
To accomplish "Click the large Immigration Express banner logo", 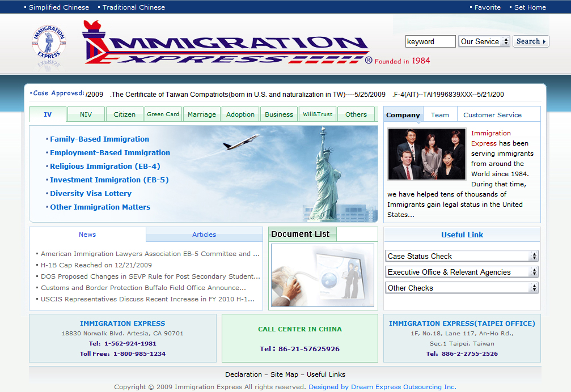I will coord(226,43).
